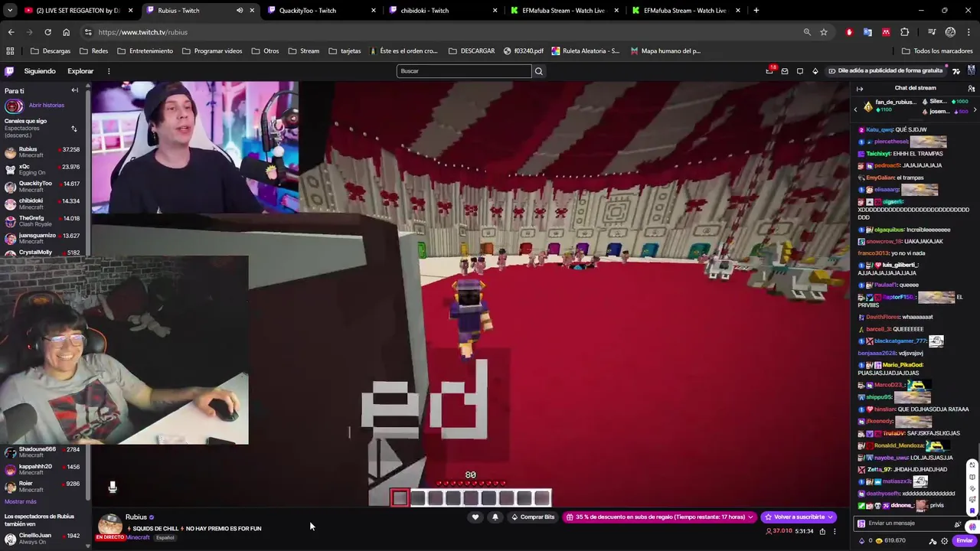Open the f03240.pdf bookmark
Image resolution: width=980 pixels, height=551 pixels.
coord(524,51)
